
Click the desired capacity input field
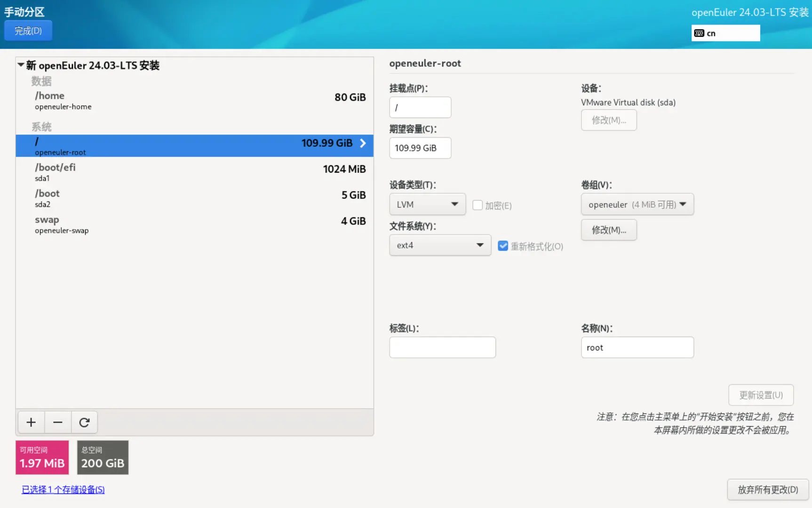click(x=420, y=148)
